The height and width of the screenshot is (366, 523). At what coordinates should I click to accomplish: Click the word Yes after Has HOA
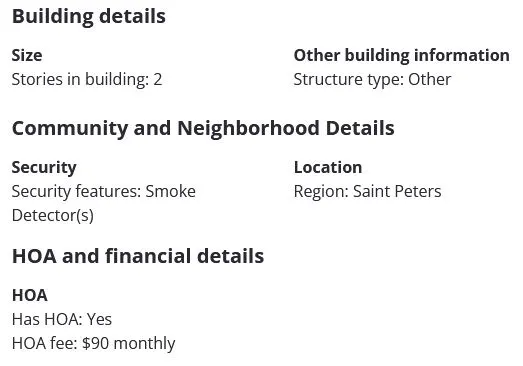click(x=99, y=320)
